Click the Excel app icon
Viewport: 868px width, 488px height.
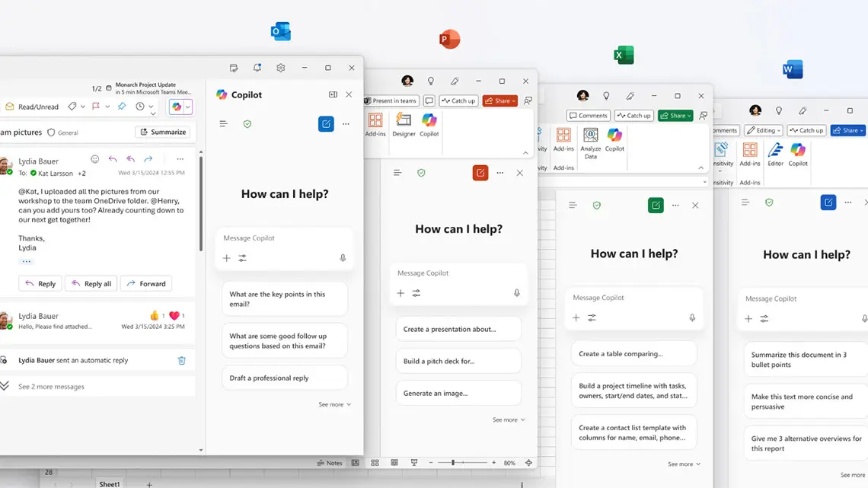[624, 55]
